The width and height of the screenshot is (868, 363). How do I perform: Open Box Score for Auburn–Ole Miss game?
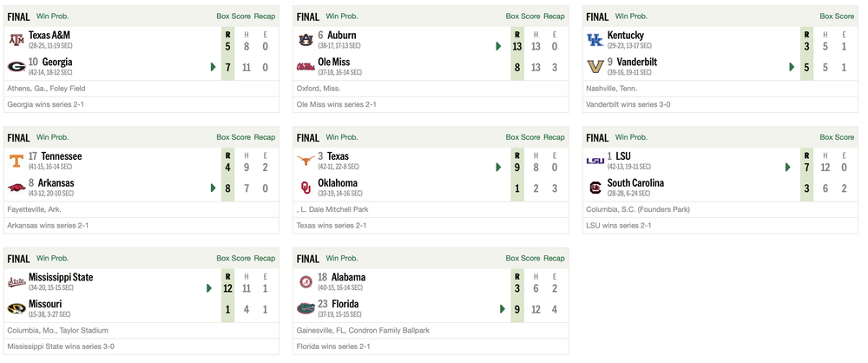click(x=523, y=16)
